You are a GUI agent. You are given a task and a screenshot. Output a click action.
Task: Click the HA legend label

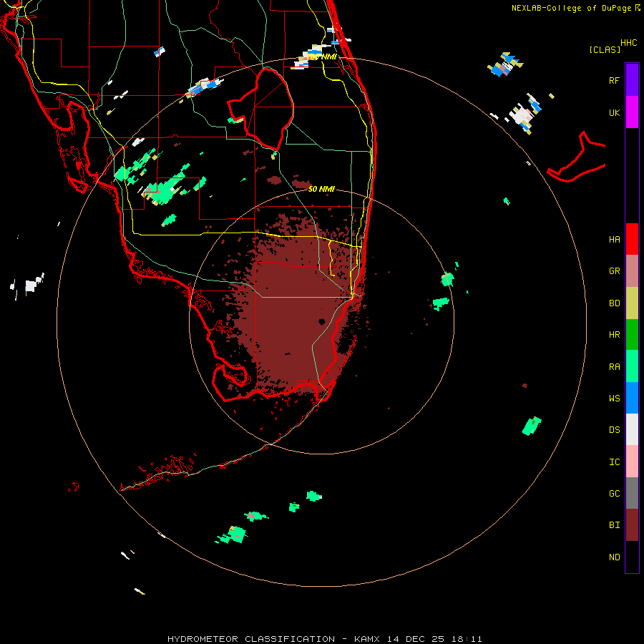point(614,240)
